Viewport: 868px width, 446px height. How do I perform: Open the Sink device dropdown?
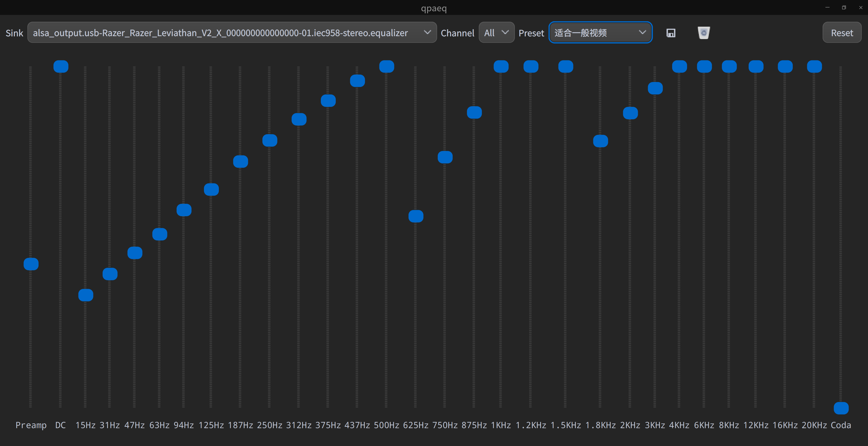pyautogui.click(x=232, y=33)
